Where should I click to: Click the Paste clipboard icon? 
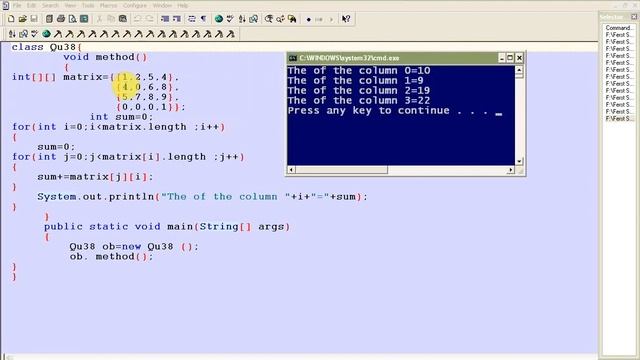click(122, 19)
